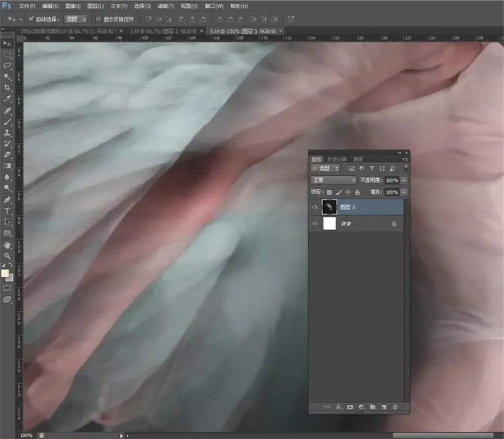Pick the Crop tool
The image size is (504, 439).
point(7,88)
